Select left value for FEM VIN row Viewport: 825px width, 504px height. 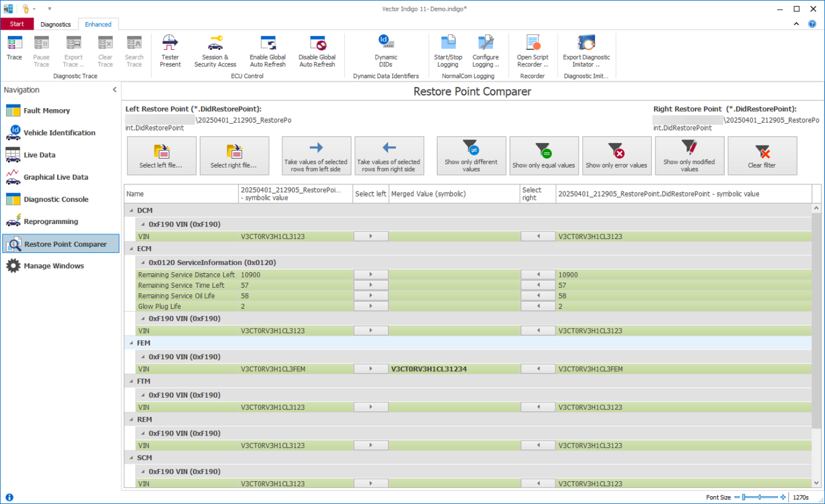(371, 369)
